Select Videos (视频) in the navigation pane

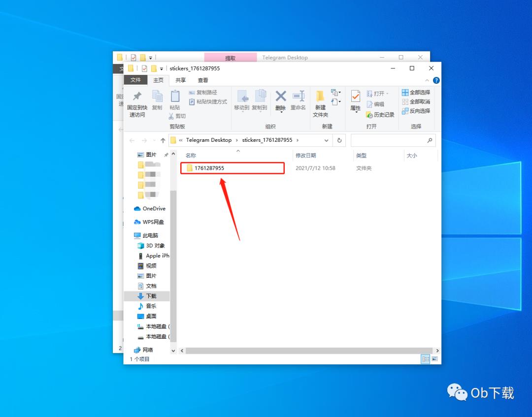(147, 265)
